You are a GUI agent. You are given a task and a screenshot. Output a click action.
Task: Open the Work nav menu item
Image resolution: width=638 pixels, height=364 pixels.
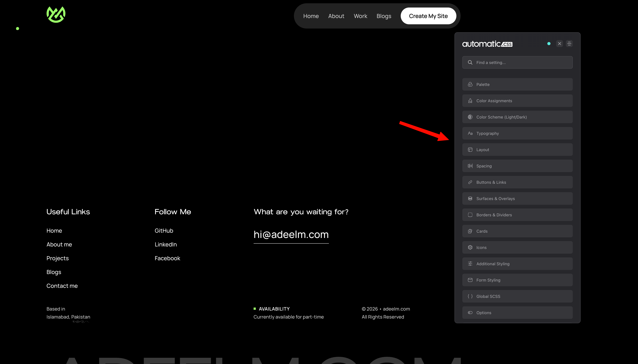[x=360, y=16]
